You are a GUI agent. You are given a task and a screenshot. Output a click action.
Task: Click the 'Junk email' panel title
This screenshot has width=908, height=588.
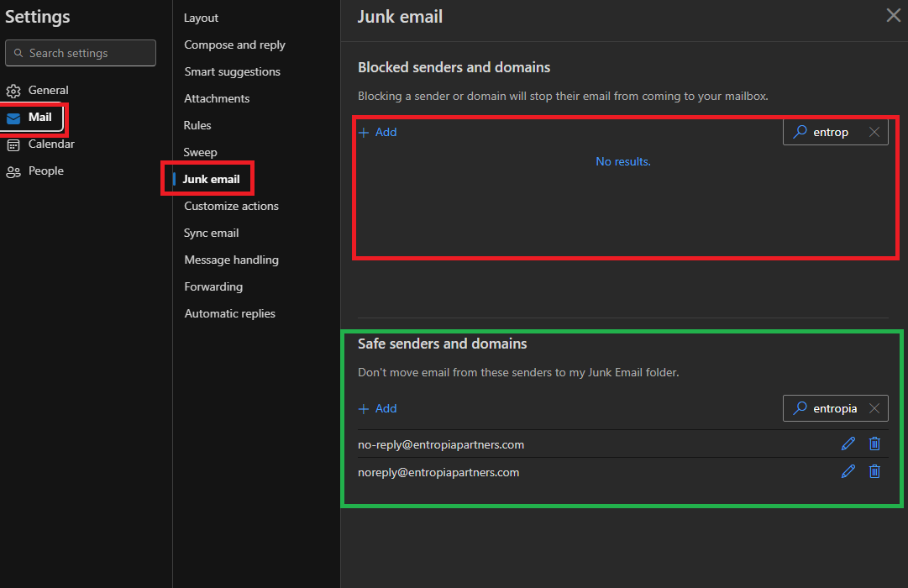click(x=400, y=17)
